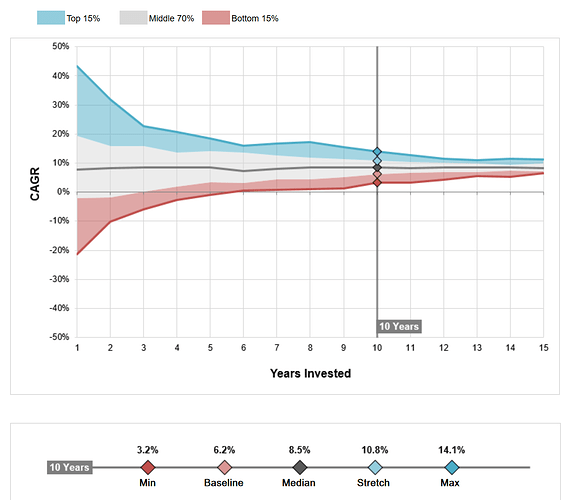This screenshot has width=571, height=500.
Task: Click the light blue Stretch diamond in the summary row
Action: (x=375, y=467)
